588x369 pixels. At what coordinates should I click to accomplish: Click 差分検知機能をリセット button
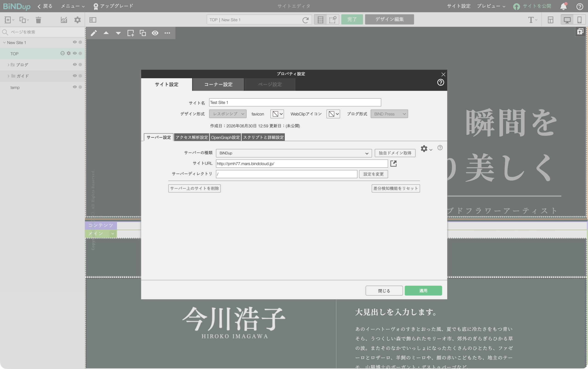[396, 188]
